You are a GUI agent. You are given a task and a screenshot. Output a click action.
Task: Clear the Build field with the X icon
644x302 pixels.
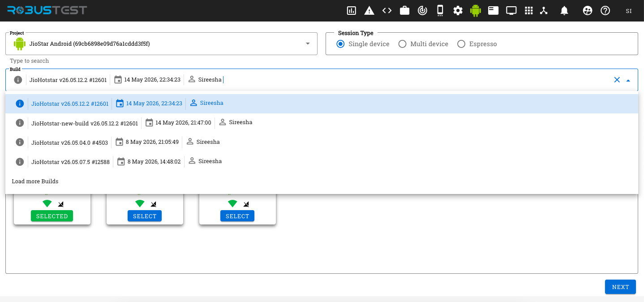point(617,80)
